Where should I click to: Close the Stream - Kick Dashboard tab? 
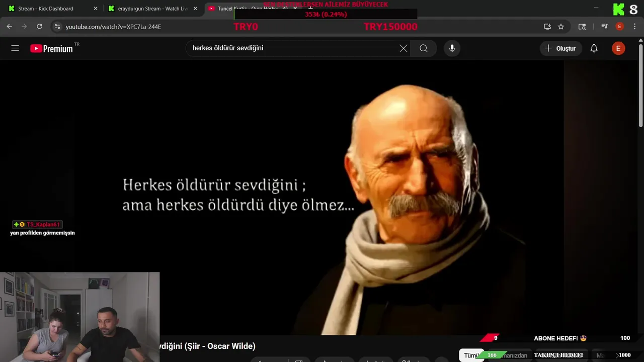pos(96,9)
